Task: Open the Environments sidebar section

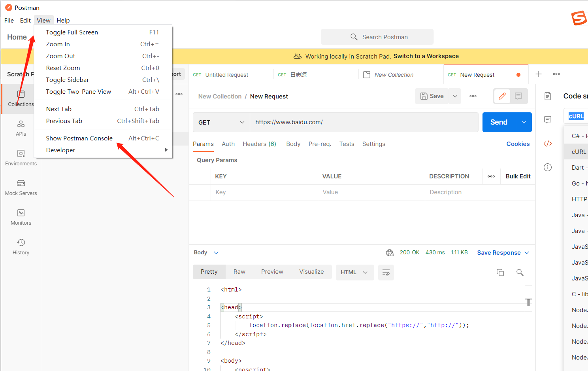Action: pyautogui.click(x=21, y=158)
